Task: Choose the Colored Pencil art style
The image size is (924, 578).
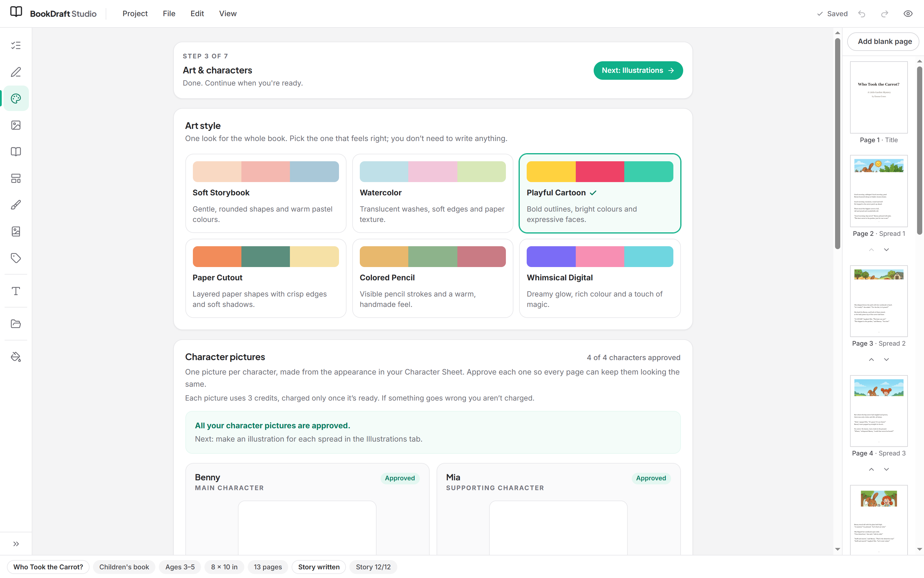Action: (433, 278)
